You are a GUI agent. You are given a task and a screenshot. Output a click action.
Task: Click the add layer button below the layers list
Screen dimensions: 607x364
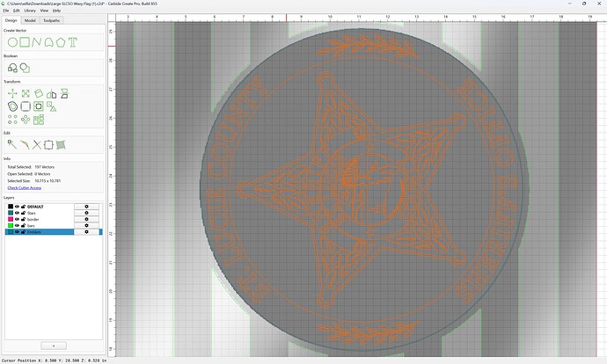click(x=54, y=346)
